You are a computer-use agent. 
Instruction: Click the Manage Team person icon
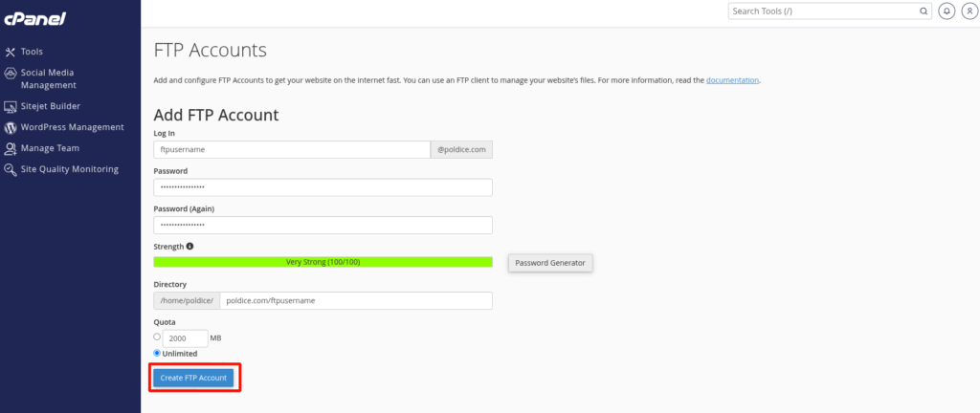(11, 148)
